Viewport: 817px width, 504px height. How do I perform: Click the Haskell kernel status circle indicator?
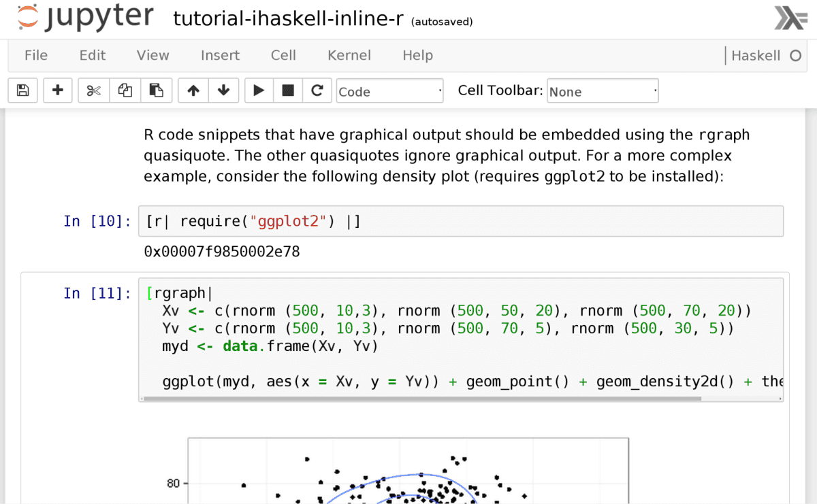(795, 56)
